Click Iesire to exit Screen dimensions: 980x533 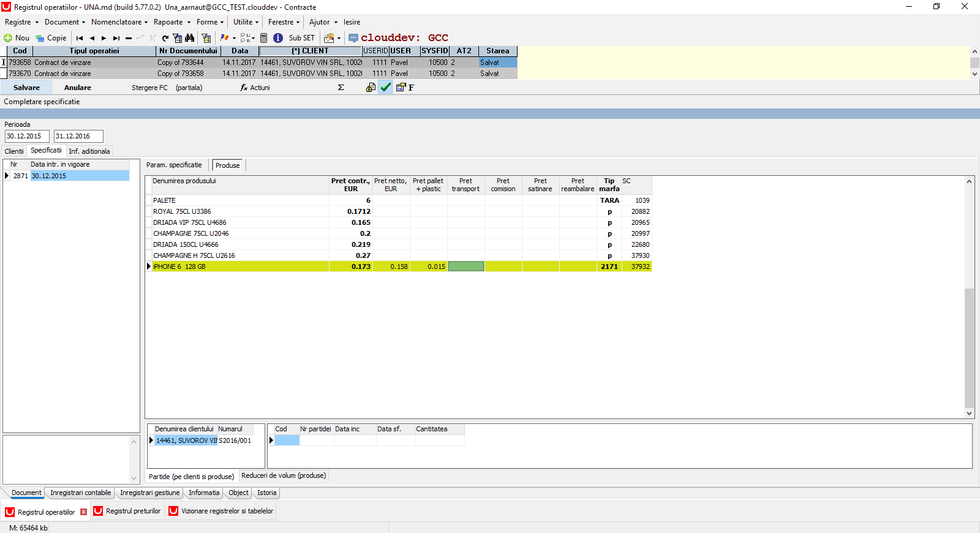(352, 22)
